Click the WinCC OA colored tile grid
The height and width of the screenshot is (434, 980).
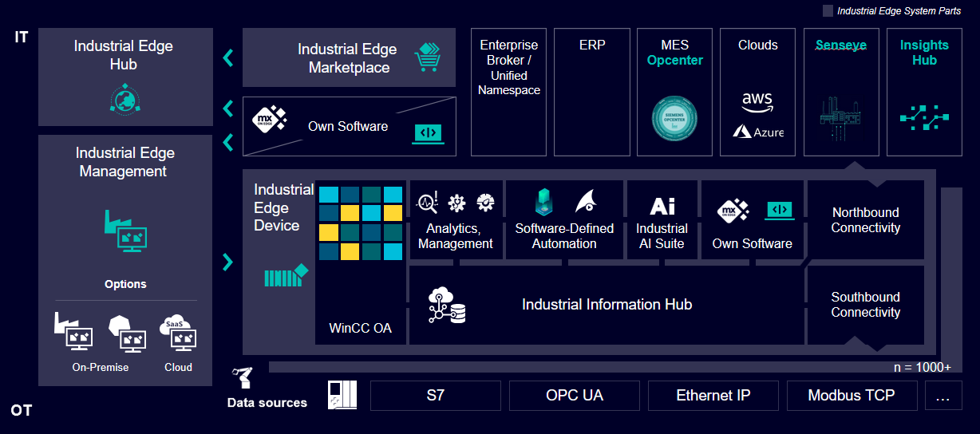360,223
